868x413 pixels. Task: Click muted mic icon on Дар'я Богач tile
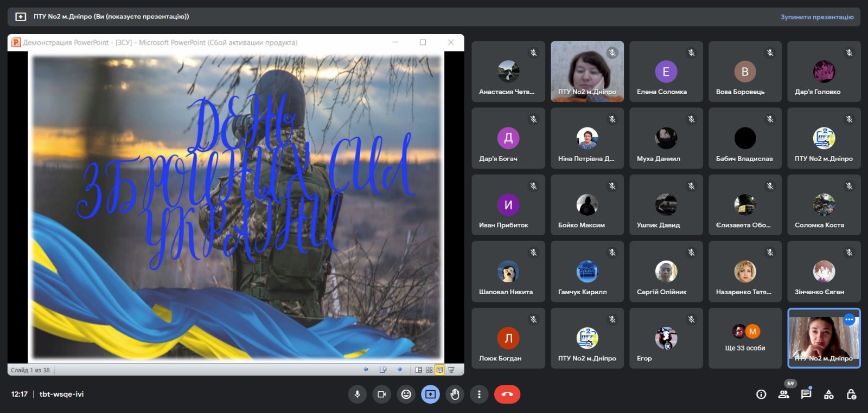533,119
